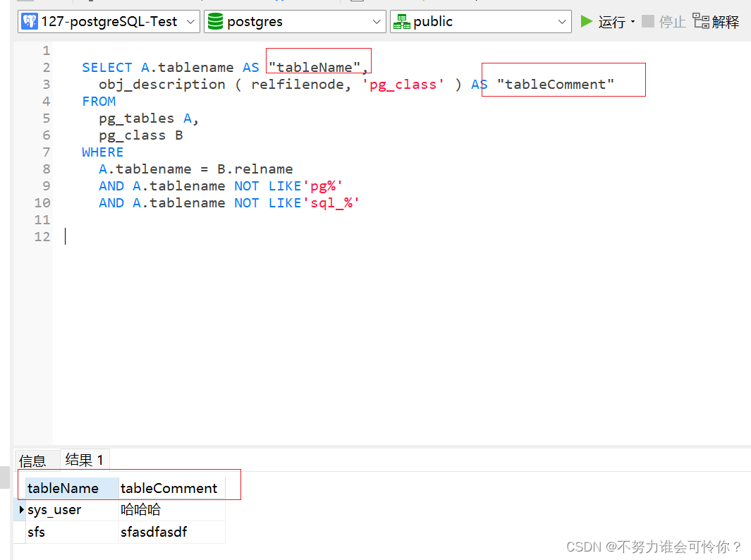
Task: Click the public schema icon
Action: (x=401, y=22)
